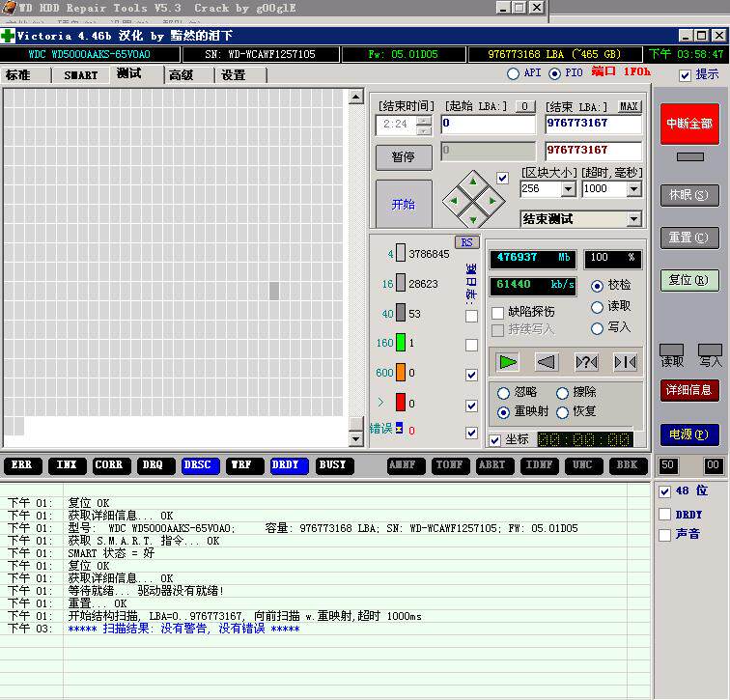The height and width of the screenshot is (700, 730).
Task: Click the red slow block swatch
Action: (401, 403)
